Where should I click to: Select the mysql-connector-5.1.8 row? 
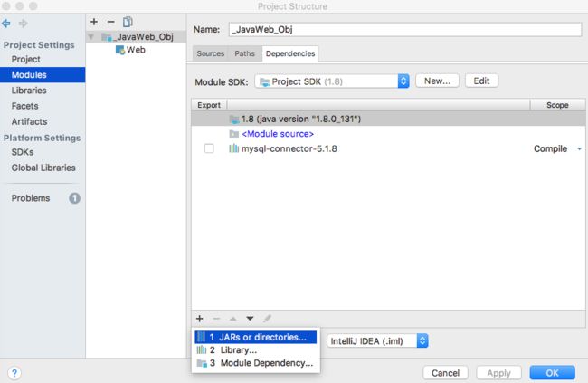point(388,148)
